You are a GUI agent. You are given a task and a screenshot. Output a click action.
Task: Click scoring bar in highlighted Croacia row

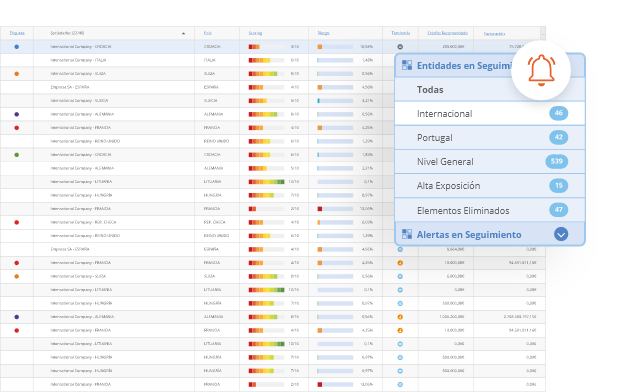(x=266, y=47)
